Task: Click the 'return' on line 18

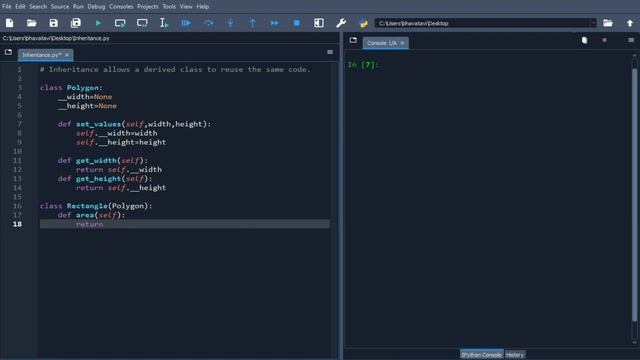Action: (x=89, y=224)
